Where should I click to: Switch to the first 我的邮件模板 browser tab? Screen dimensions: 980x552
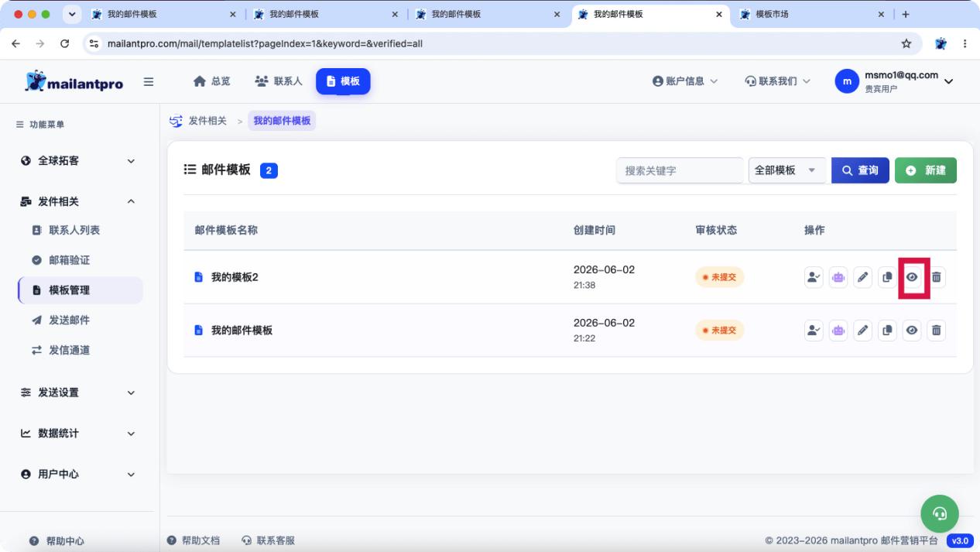(163, 14)
